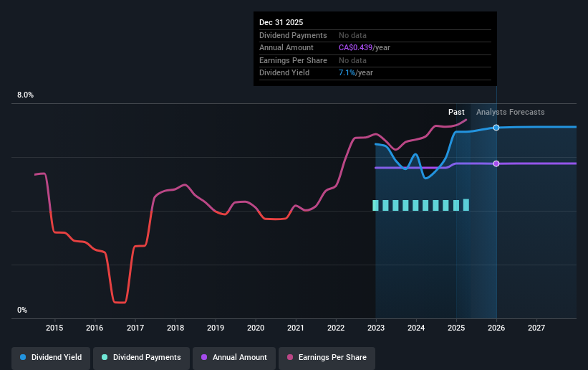Click the 2025 x-axis year label

point(456,328)
